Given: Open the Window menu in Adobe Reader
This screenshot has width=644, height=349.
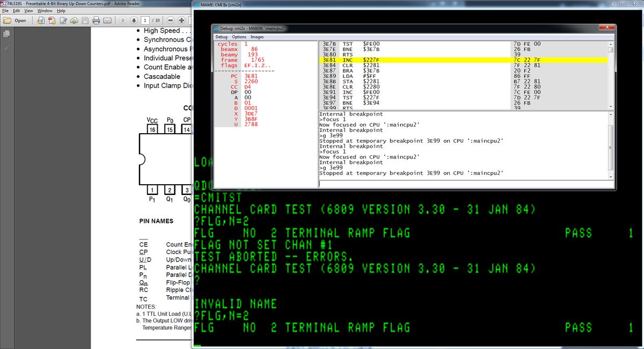Looking at the screenshot, I should (x=45, y=11).
